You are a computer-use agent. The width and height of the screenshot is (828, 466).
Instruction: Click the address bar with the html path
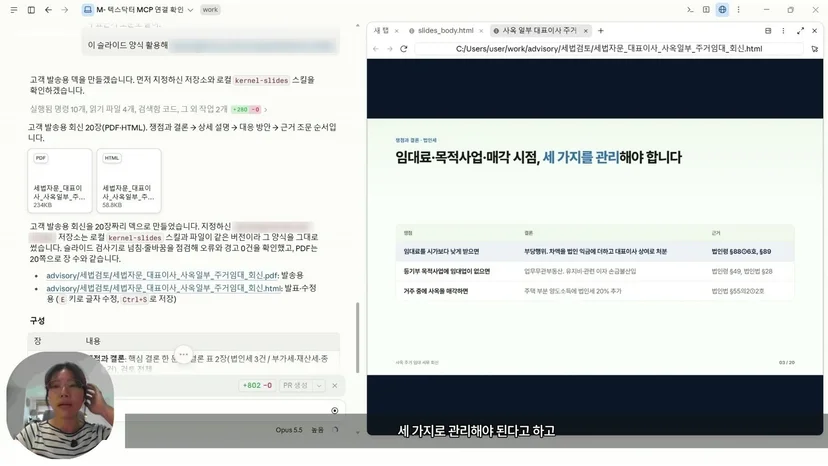[609, 49]
